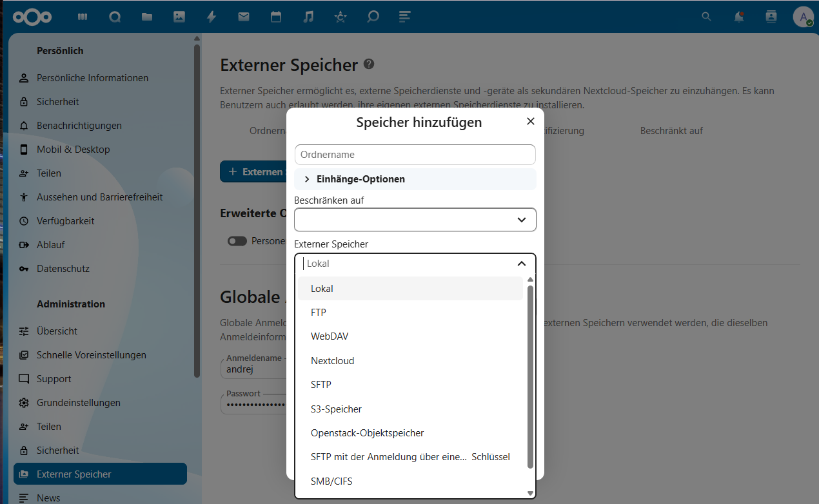The width and height of the screenshot is (819, 504).
Task: Open the Music note app icon
Action: pos(308,17)
